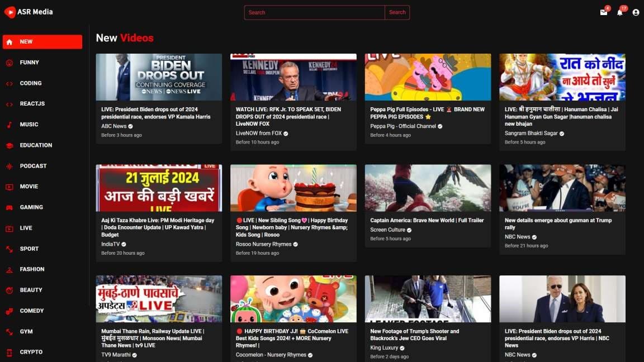This screenshot has width=644, height=362.
Task: Open the Trump shooter footage thumbnail
Action: (428, 299)
